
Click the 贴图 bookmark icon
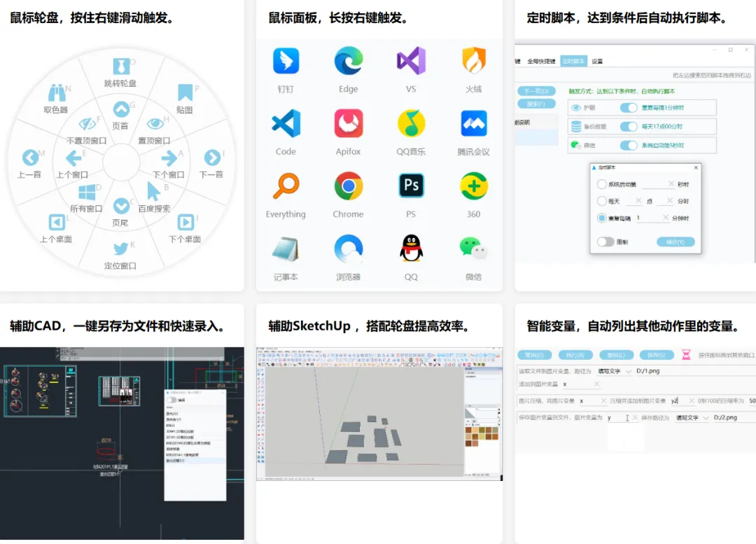185,92
